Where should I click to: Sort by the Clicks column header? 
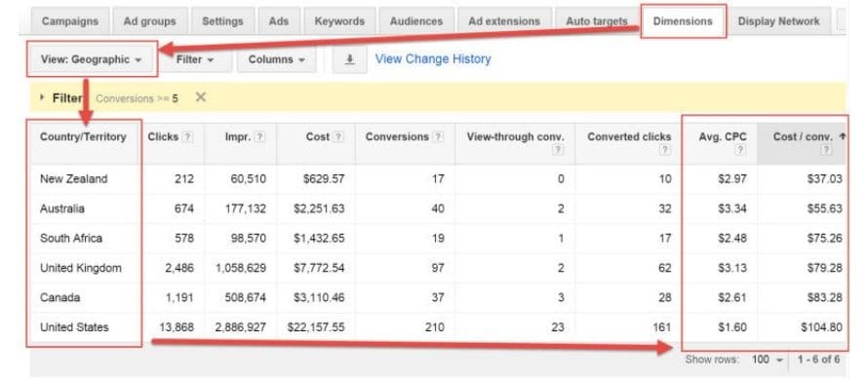coord(163,137)
